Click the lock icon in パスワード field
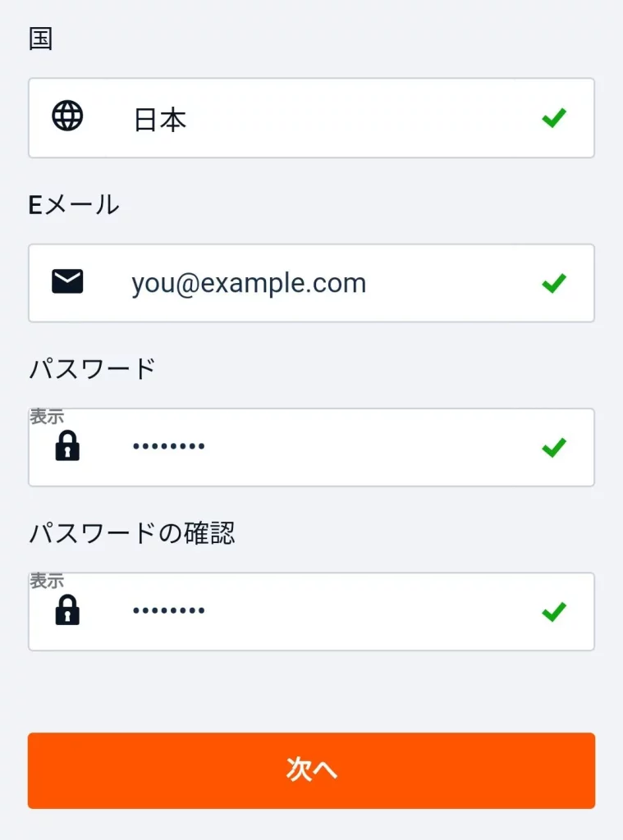The height and width of the screenshot is (840, 623). click(67, 446)
